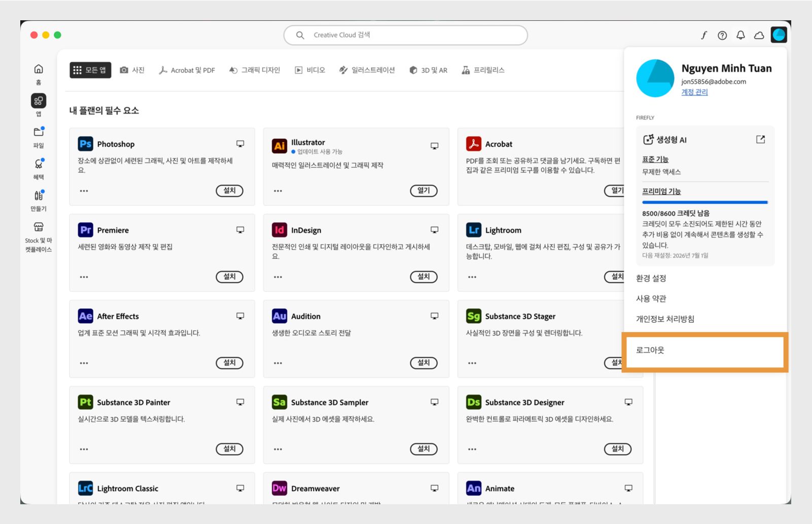
Task: Open more options on Premiere card
Action: click(84, 277)
